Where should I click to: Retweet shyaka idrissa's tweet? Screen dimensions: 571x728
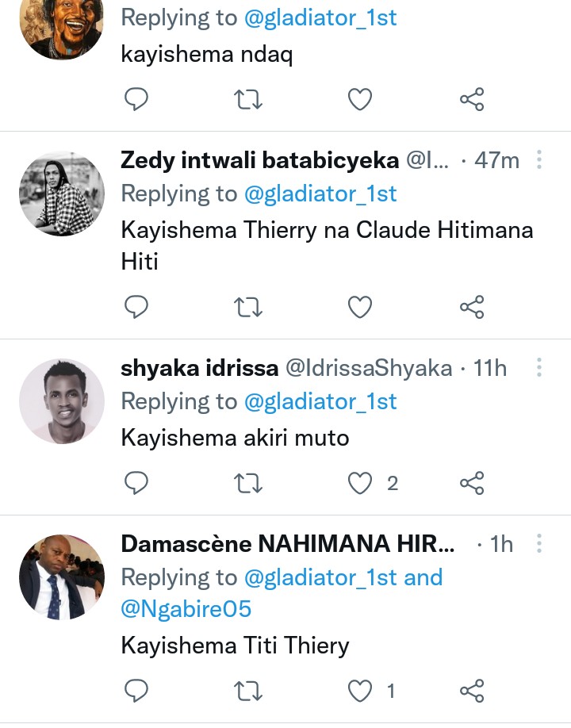click(x=249, y=483)
